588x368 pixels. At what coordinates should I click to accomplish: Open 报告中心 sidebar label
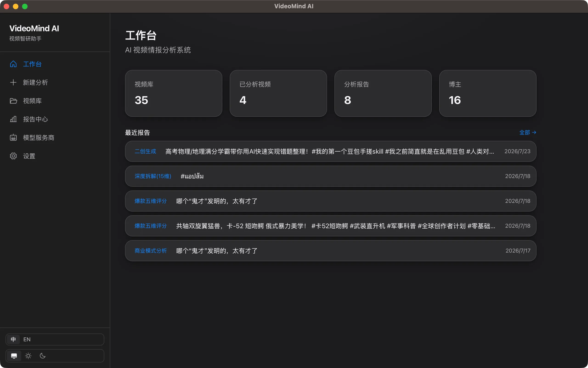click(x=35, y=119)
